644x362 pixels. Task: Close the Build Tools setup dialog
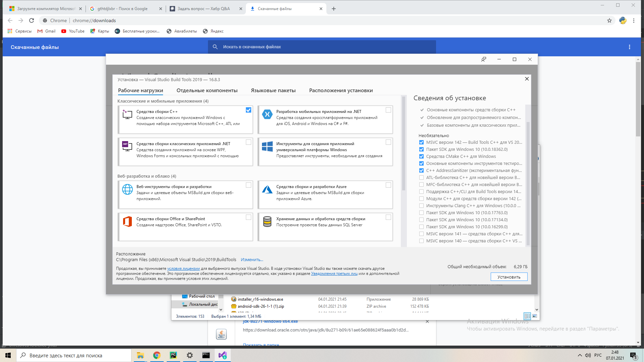tap(527, 79)
